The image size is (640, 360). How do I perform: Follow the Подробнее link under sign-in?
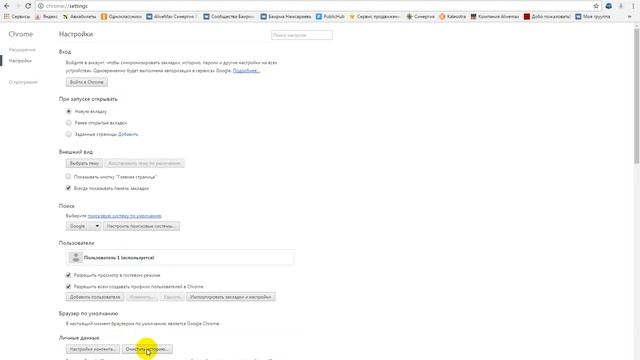(246, 71)
